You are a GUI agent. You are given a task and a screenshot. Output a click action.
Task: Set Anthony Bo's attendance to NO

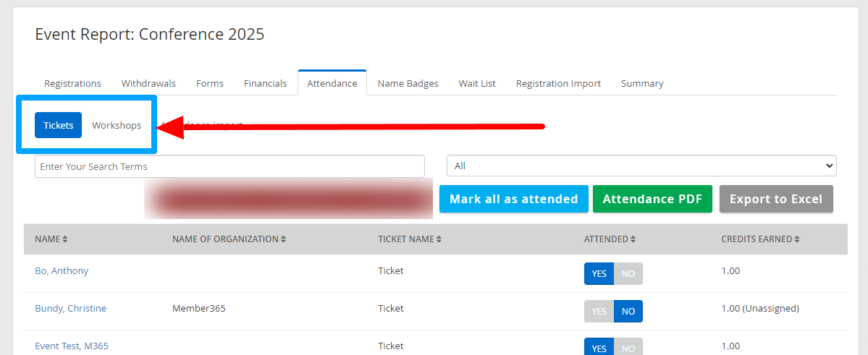pos(628,274)
